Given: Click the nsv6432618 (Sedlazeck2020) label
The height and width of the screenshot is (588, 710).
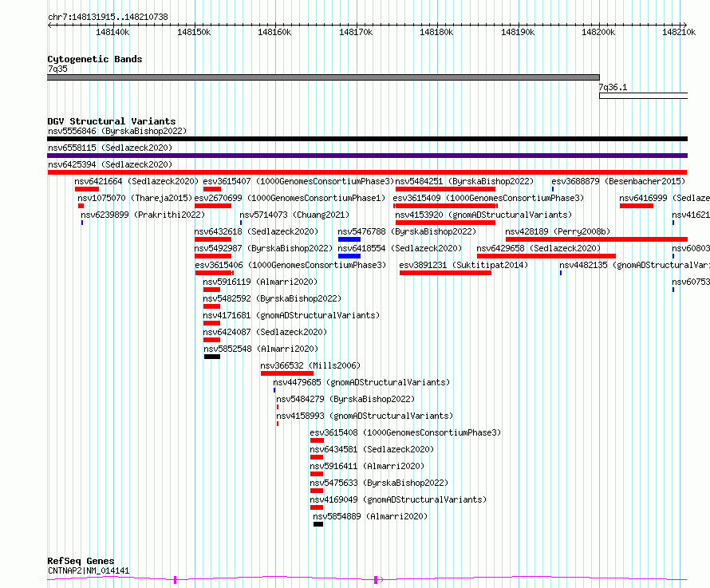Looking at the screenshot, I should [x=256, y=231].
